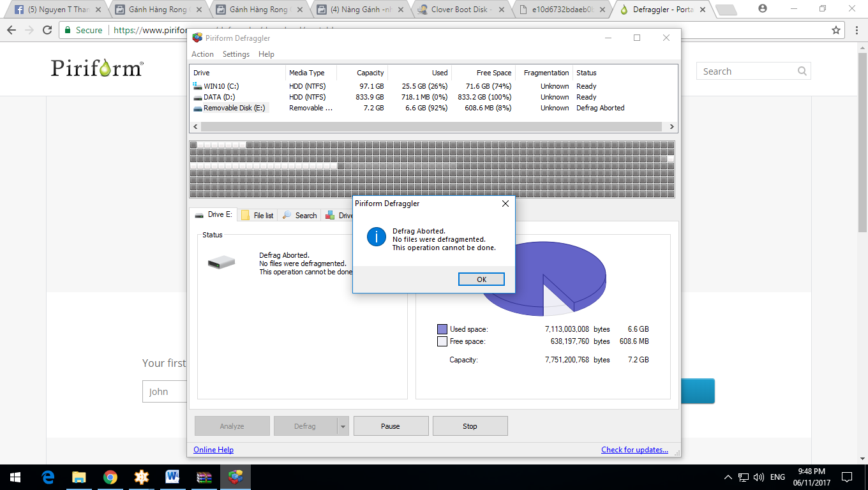Click OK in the Defrag Aborted dialog
The width and height of the screenshot is (868, 490).
coord(481,279)
